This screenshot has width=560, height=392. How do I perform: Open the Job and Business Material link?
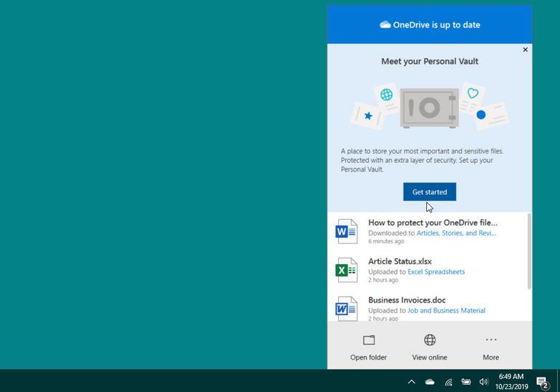point(447,311)
